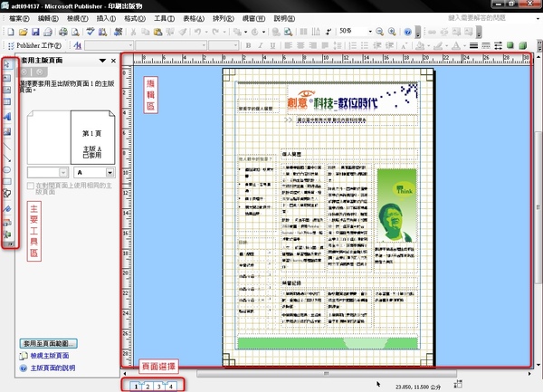Select the Insert Table tool
The width and height of the screenshot is (543, 392).
tap(7, 101)
